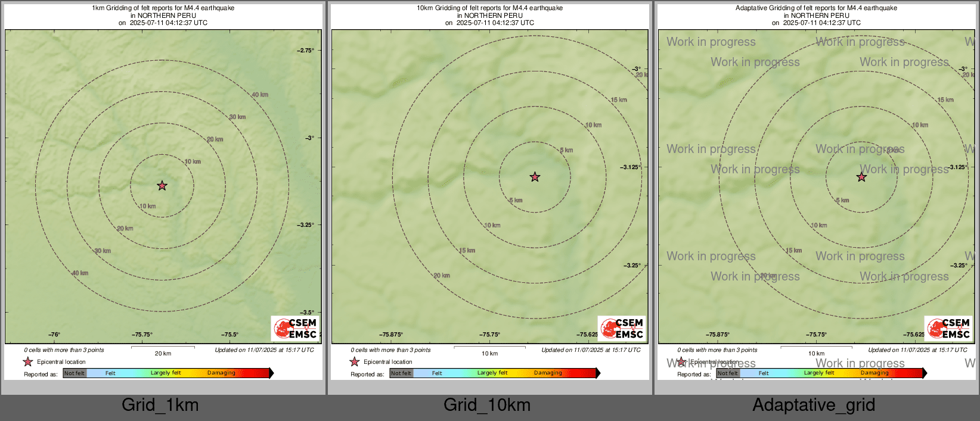The height and width of the screenshot is (421, 980).
Task: Click the 'Felt' swatch in Adaptative_grid legend
Action: (764, 373)
